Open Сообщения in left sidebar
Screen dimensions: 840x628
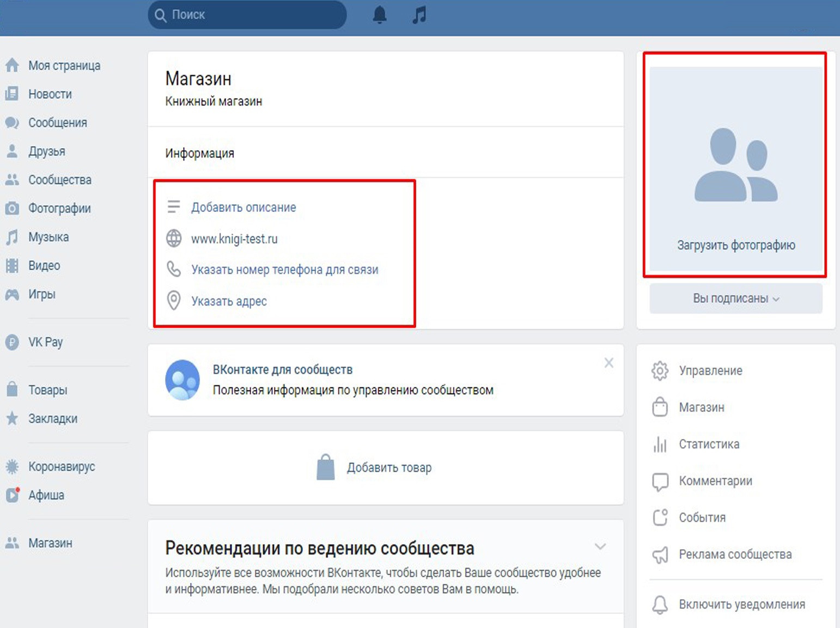click(x=57, y=123)
